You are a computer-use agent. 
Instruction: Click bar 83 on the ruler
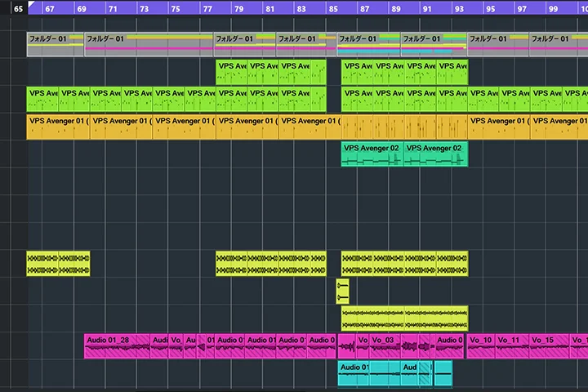(x=301, y=9)
